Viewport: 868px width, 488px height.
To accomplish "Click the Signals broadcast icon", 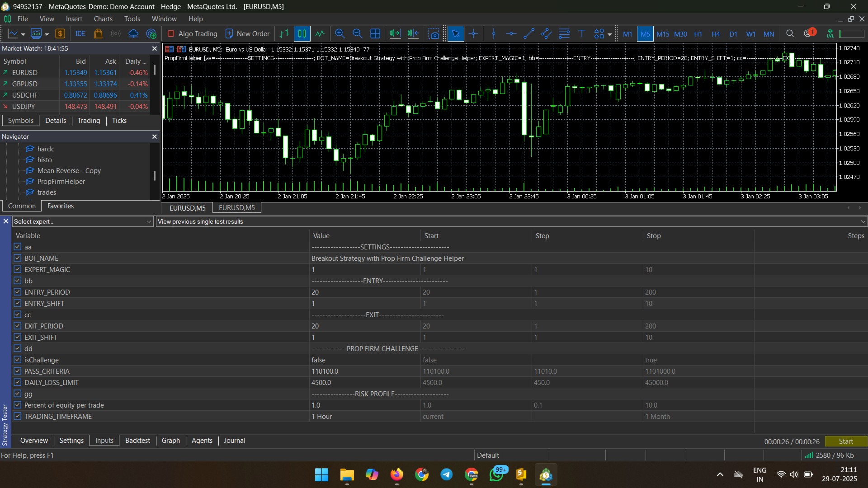I will [x=116, y=34].
